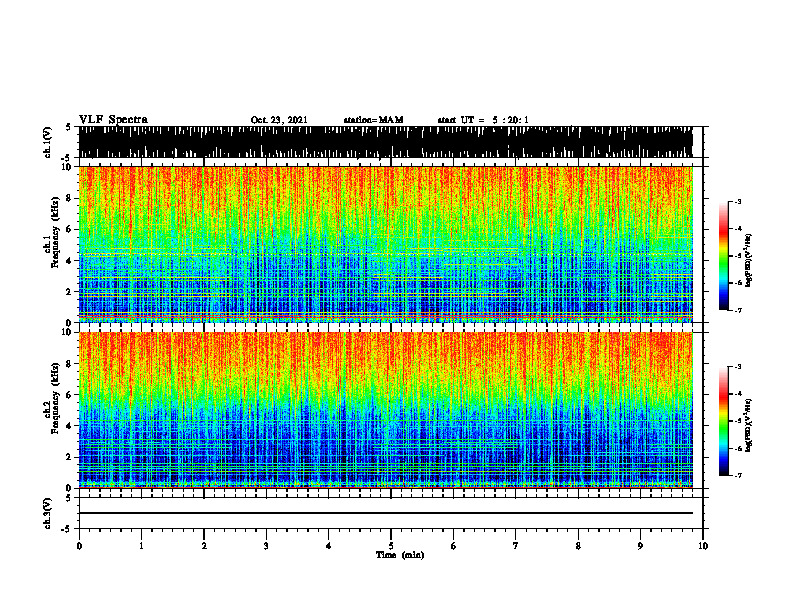The image size is (792, 612).
Task: Click time-axis tick label "9"
Action: pyautogui.click(x=640, y=546)
